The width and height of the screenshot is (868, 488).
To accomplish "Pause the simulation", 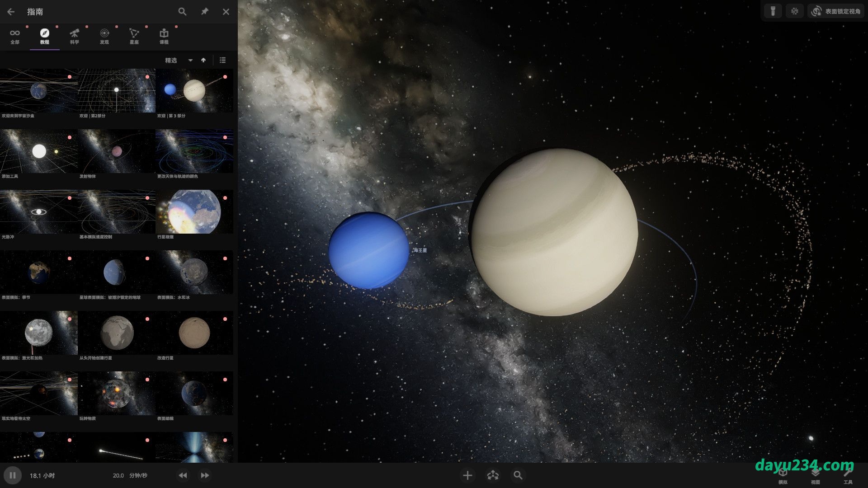I will click(x=13, y=475).
